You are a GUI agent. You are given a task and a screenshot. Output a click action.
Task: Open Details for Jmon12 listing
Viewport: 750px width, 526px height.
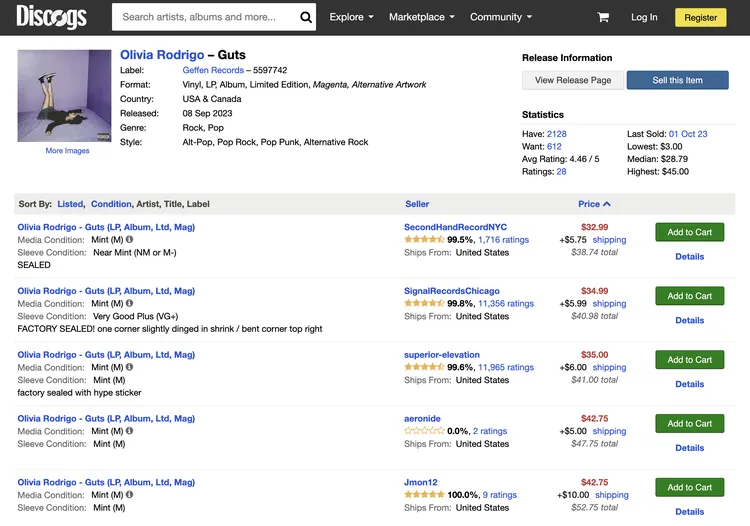[689, 512]
